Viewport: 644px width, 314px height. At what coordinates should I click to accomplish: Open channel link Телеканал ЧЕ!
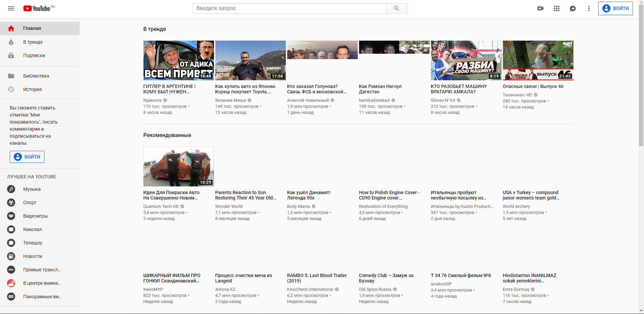pyautogui.click(x=517, y=95)
